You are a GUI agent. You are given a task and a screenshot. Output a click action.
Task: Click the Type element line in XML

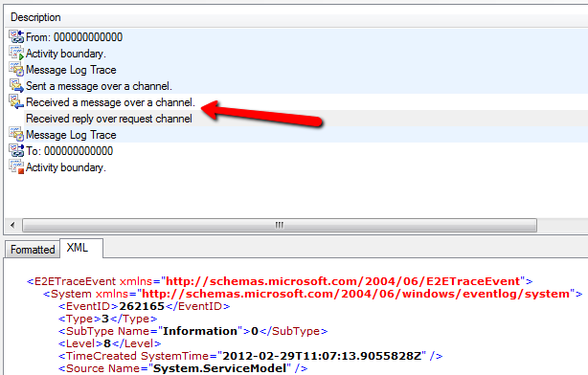[107, 319]
